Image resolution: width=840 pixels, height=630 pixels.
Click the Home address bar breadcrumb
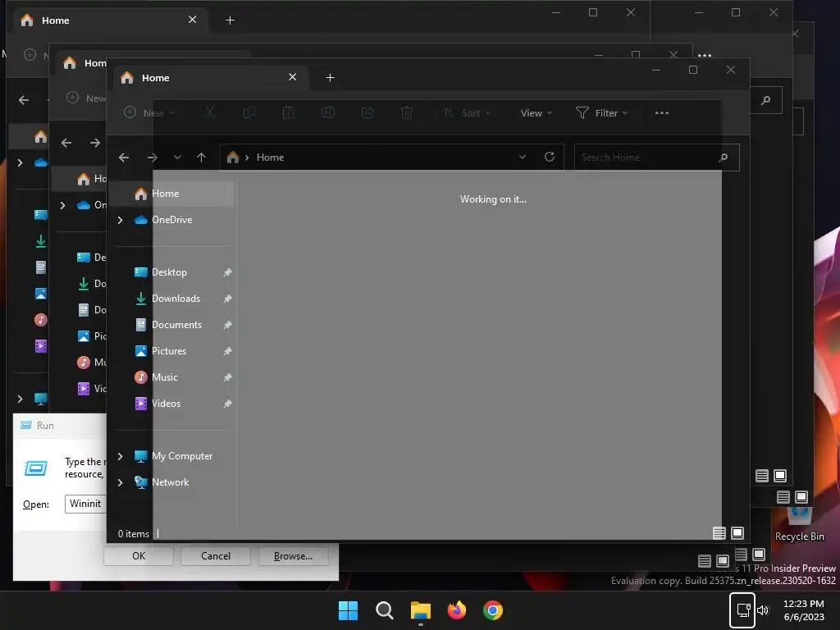[x=270, y=157]
